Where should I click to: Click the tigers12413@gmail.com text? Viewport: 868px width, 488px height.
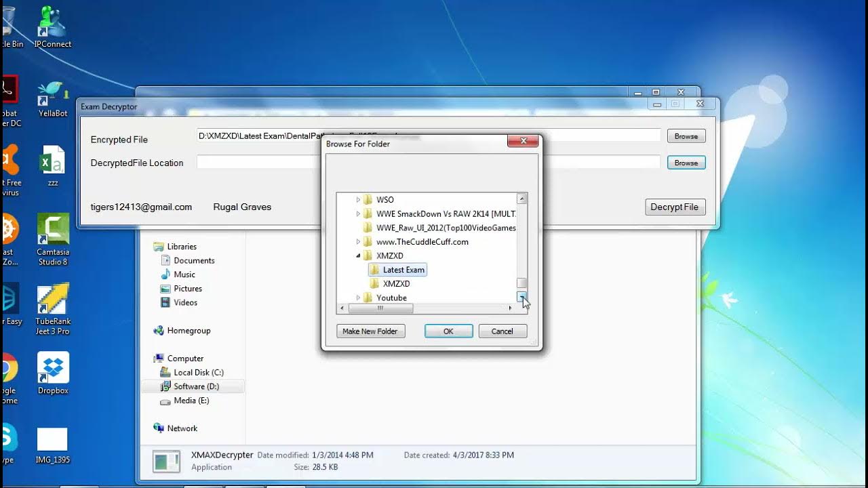(141, 207)
